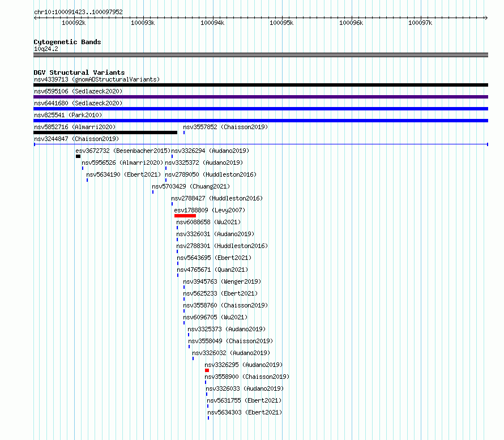
Task: Select the red esv1788809 variant bar
Action: (x=185, y=216)
